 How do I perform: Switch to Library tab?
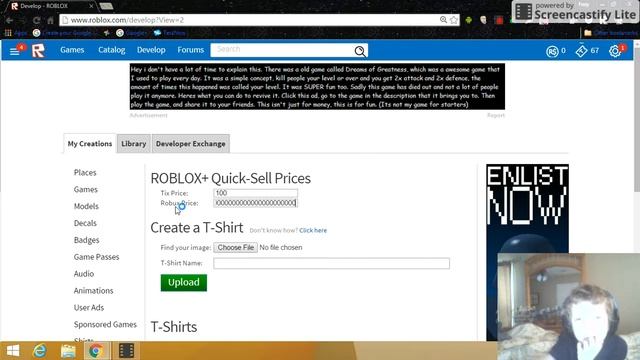pos(133,144)
